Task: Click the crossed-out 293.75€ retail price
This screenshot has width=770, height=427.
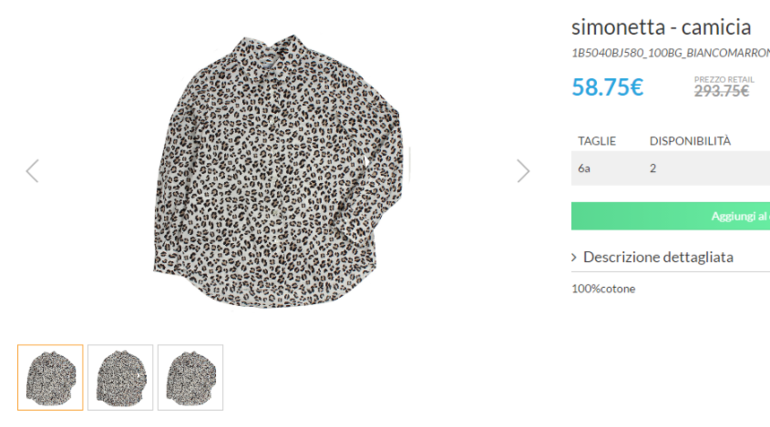Action: tap(721, 91)
